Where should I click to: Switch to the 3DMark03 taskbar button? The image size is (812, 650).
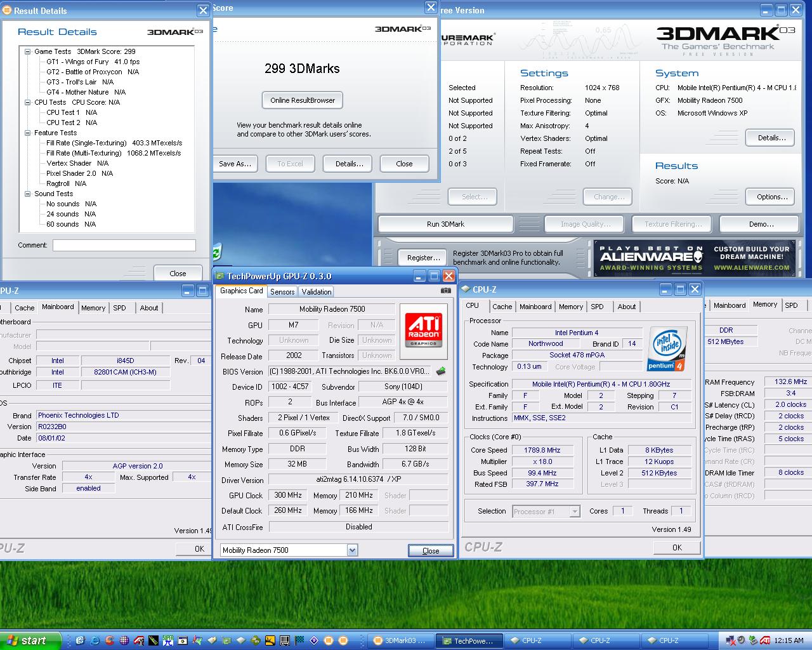(402, 640)
